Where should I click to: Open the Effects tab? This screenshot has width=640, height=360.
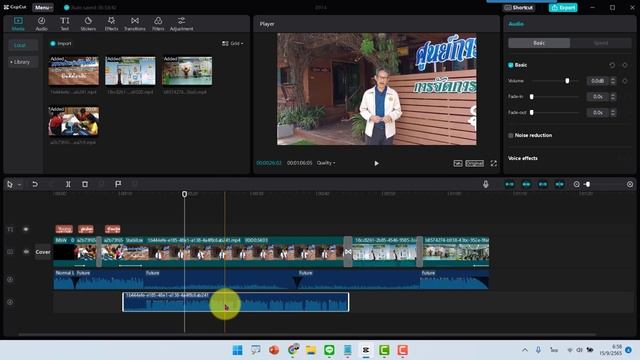tap(111, 24)
